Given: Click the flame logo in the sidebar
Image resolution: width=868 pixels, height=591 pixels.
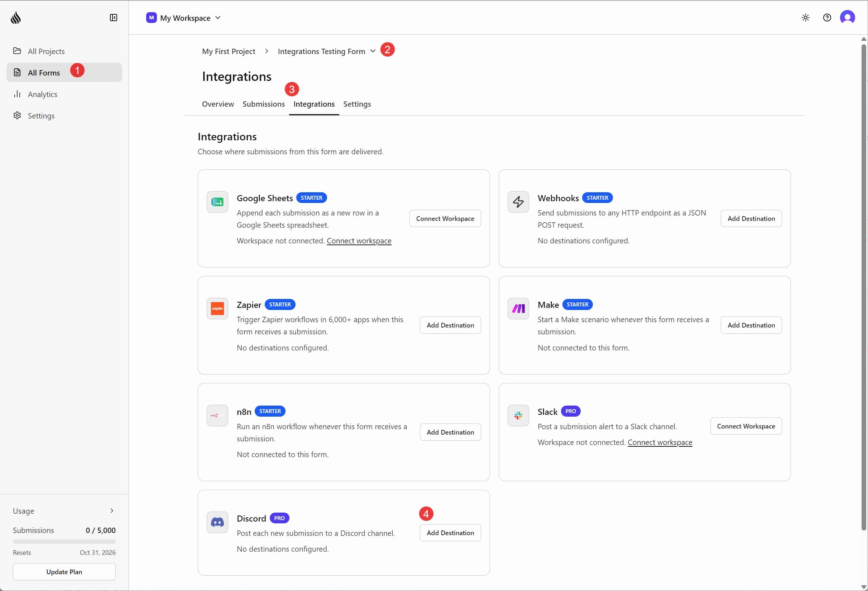Looking at the screenshot, I should coord(16,18).
